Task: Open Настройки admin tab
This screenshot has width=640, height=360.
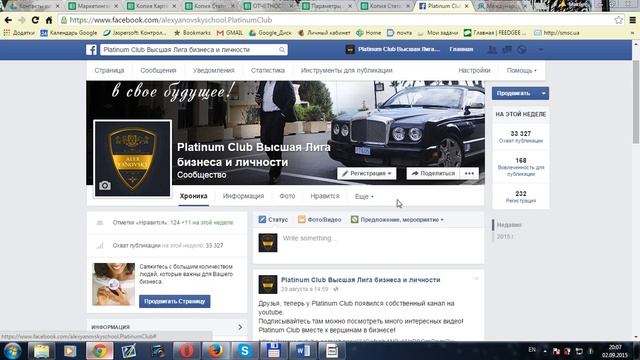Action: (x=474, y=70)
